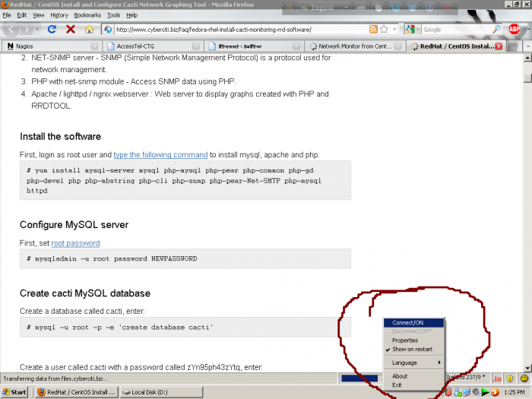The height and width of the screenshot is (399, 532).
Task: Click the blue page loading progress bar
Action: click(x=359, y=378)
